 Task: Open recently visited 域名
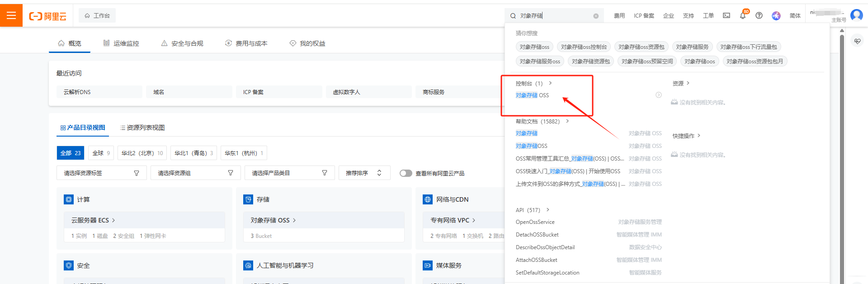189,92
